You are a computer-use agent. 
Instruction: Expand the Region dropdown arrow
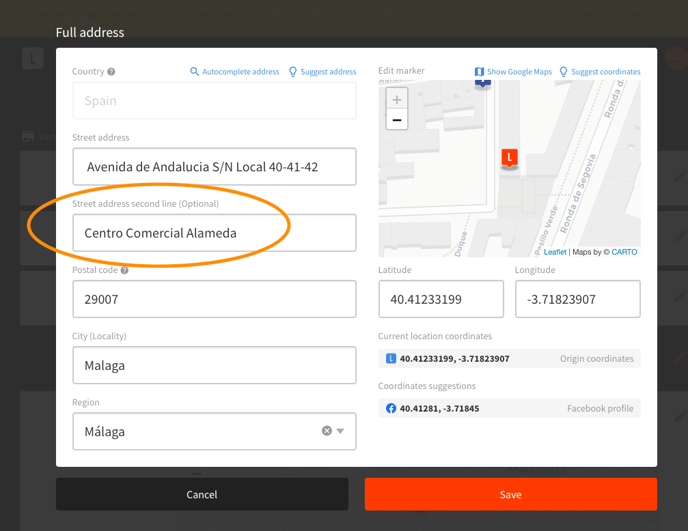coord(341,431)
